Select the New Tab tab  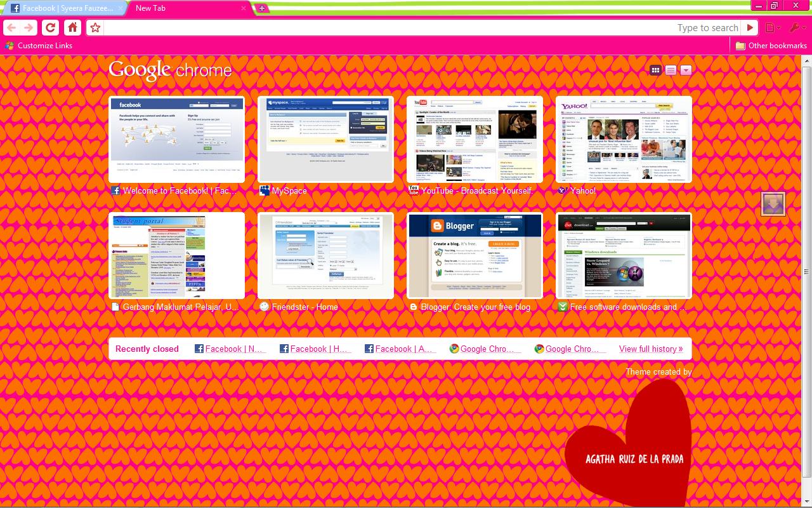tap(190, 8)
